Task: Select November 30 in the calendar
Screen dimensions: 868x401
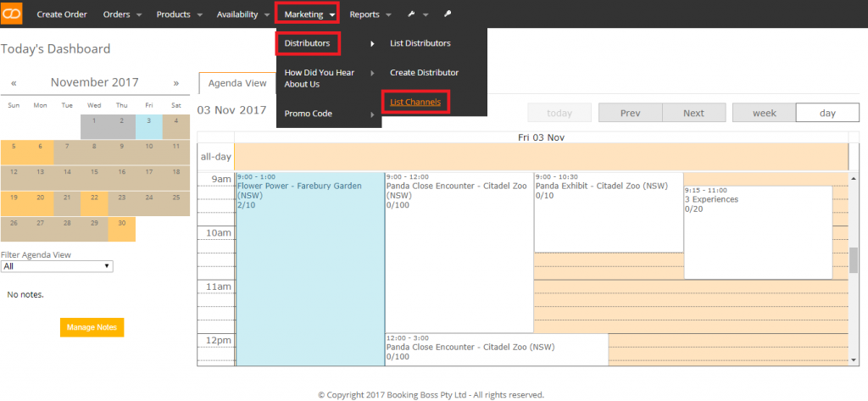Action: click(x=122, y=229)
